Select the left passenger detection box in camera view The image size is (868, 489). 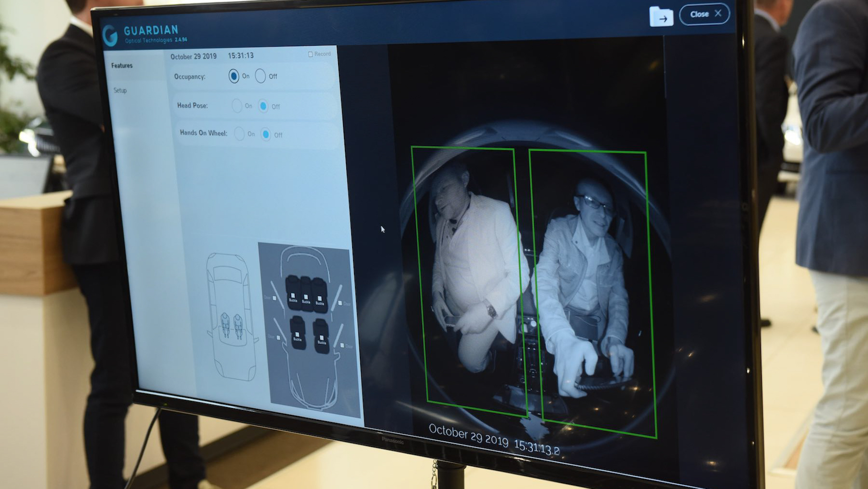coord(469,280)
